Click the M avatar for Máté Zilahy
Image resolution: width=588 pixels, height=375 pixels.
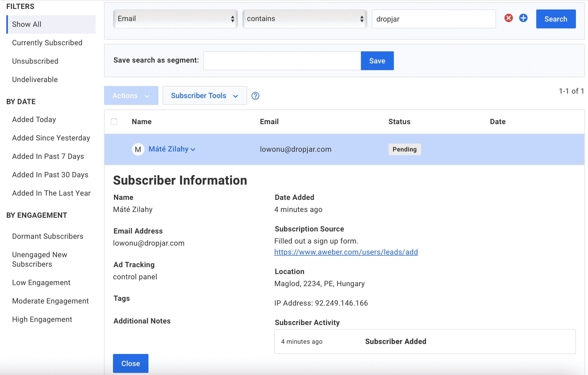(x=138, y=149)
